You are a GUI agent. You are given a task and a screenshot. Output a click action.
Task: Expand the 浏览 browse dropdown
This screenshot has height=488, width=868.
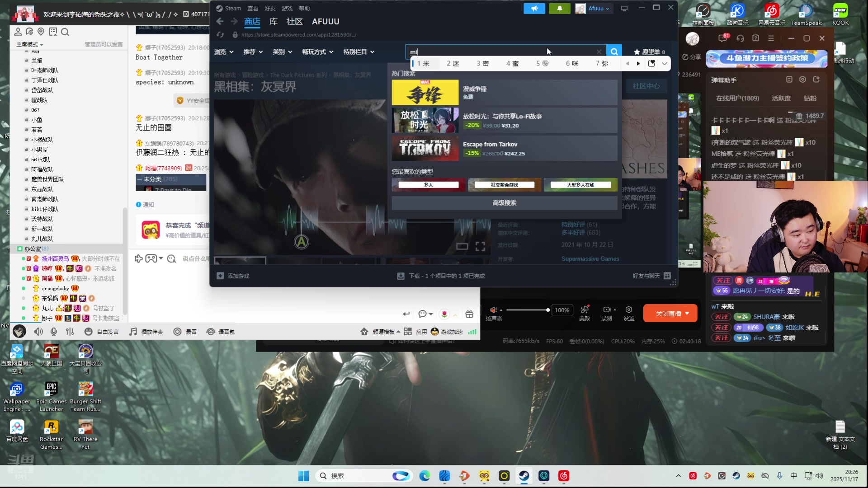tap(224, 52)
